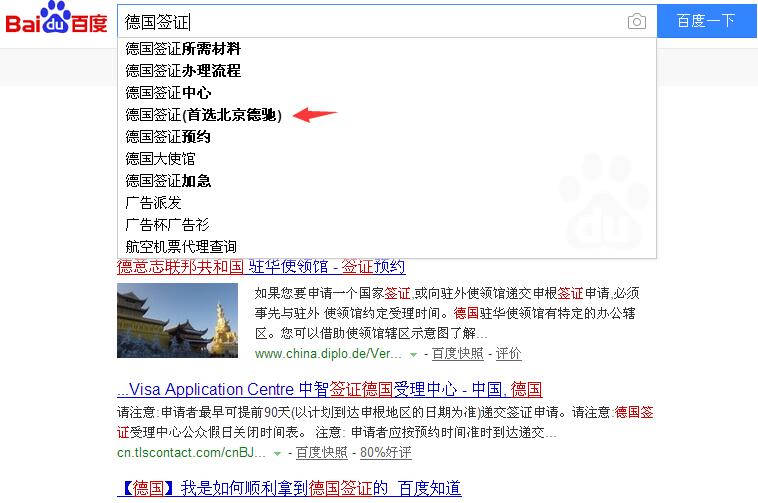Open result 德意志联邦共和国 驻华使领馆 - 签证预约
Screen dimensions: 758x503
point(261,267)
